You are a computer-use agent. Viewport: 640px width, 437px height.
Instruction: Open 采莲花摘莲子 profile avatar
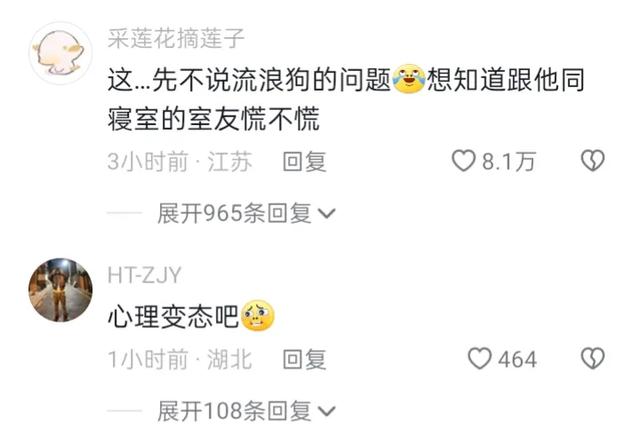coord(60,53)
